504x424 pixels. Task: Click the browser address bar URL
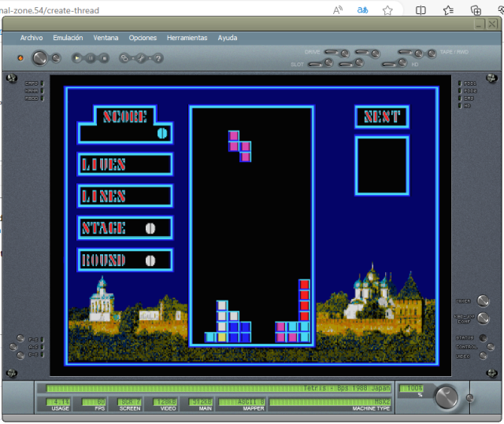(x=50, y=10)
